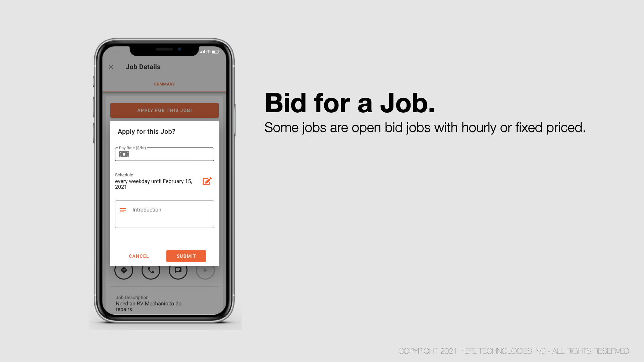Select the hourly pay rate dropdown

point(165,154)
